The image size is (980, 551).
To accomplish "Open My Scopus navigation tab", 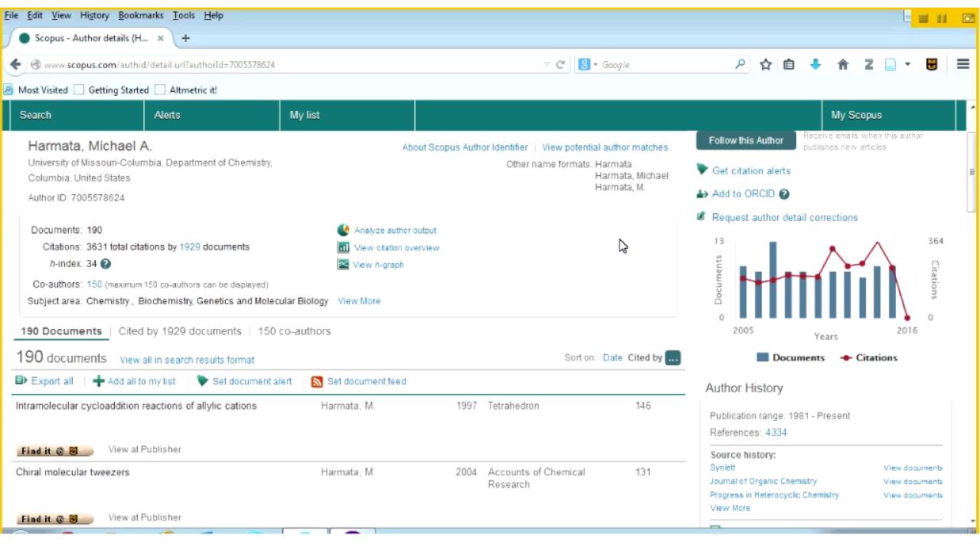I will 889,115.
